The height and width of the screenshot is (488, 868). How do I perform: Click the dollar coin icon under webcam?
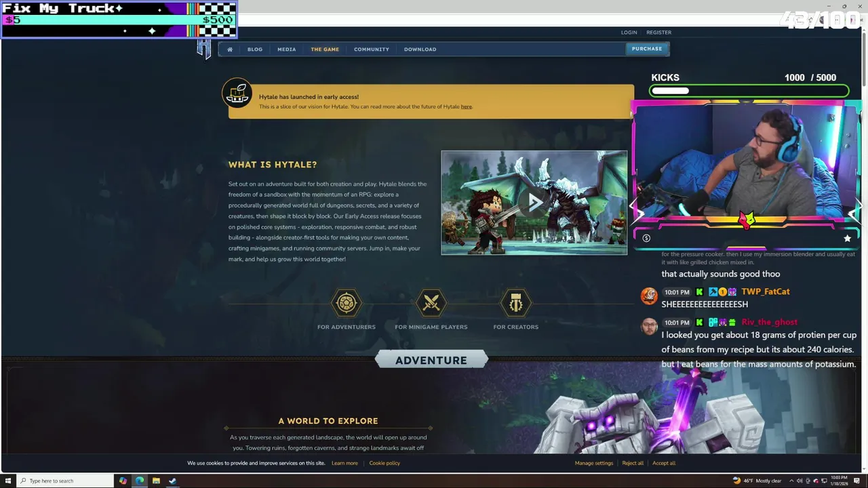coord(646,238)
